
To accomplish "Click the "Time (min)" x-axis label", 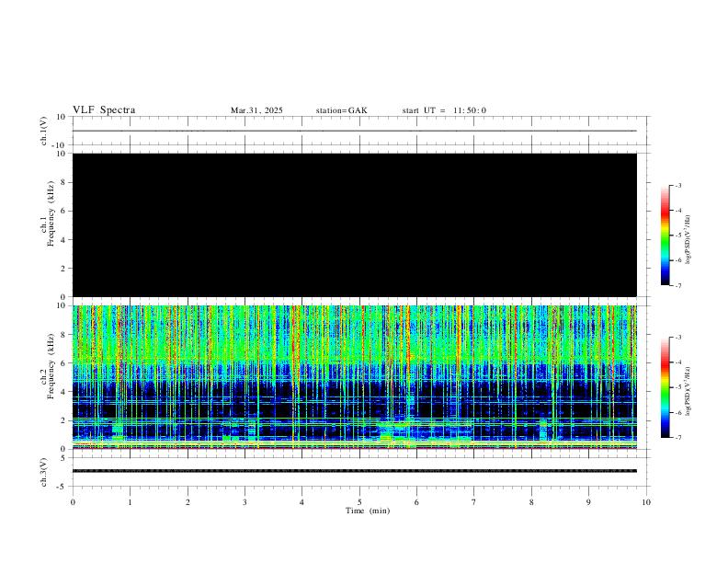I will (368, 511).
